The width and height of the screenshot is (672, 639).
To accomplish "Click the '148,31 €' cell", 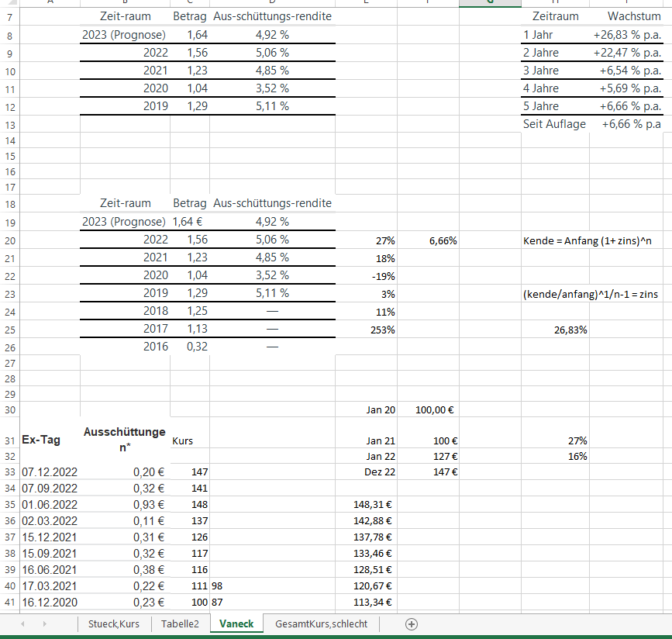I will pos(366,504).
